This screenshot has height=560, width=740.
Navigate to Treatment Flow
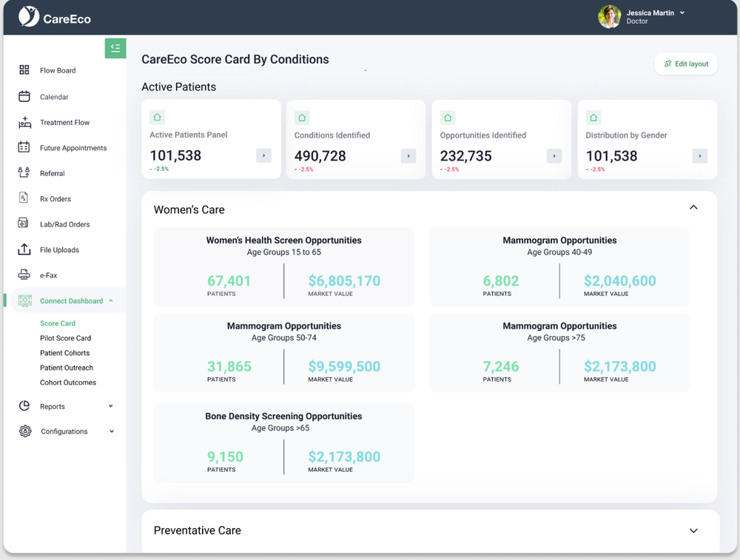click(64, 122)
